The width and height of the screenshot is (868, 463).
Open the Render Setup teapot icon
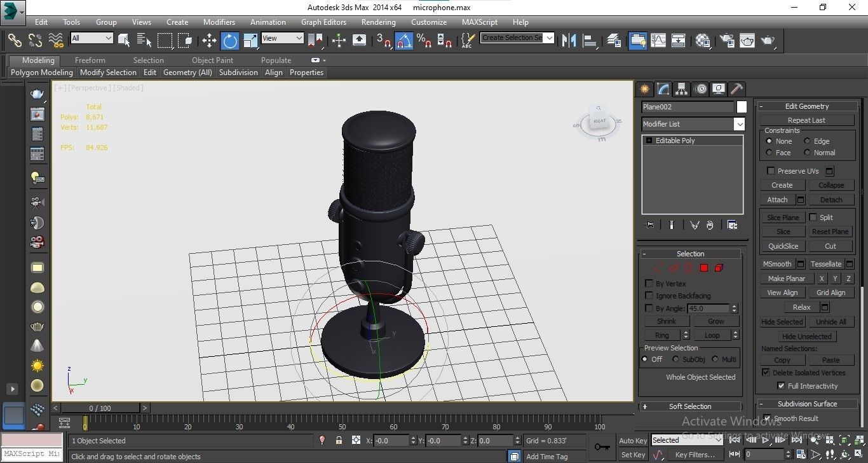726,40
